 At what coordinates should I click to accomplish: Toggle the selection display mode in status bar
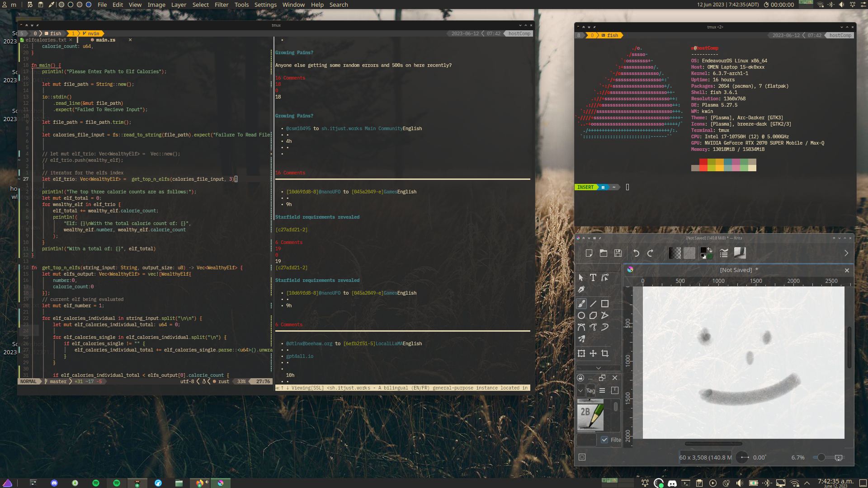tap(582, 457)
